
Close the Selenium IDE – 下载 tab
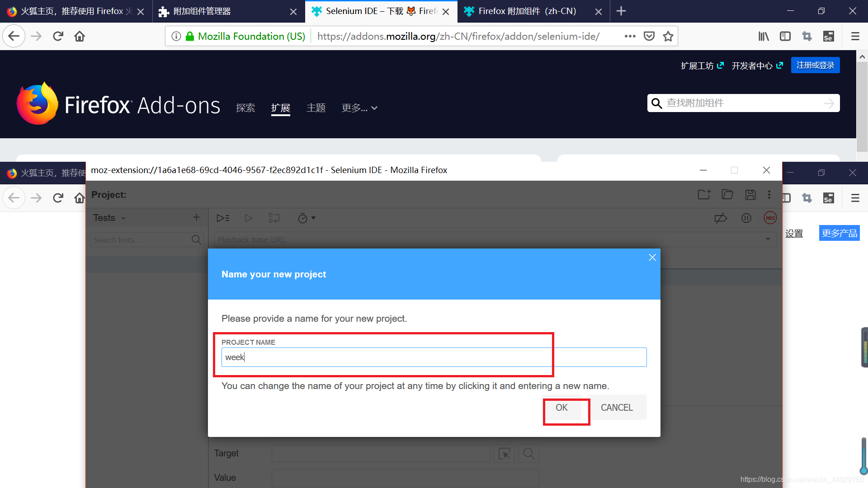pyautogui.click(x=446, y=12)
